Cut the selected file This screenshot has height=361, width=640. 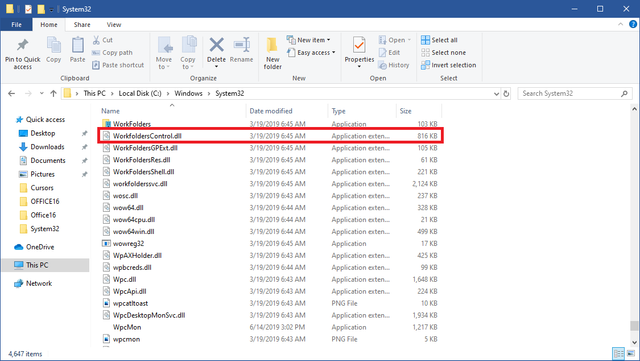click(102, 40)
